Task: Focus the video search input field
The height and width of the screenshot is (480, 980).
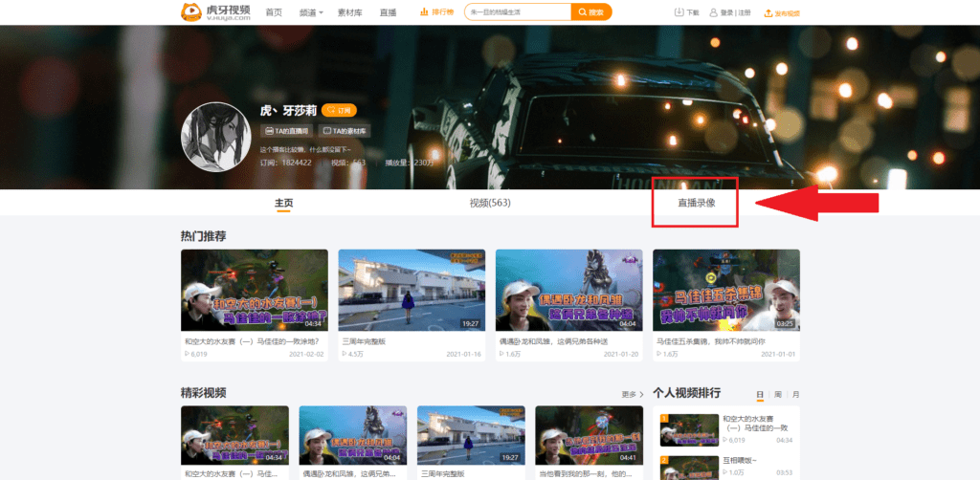Action: [x=518, y=11]
